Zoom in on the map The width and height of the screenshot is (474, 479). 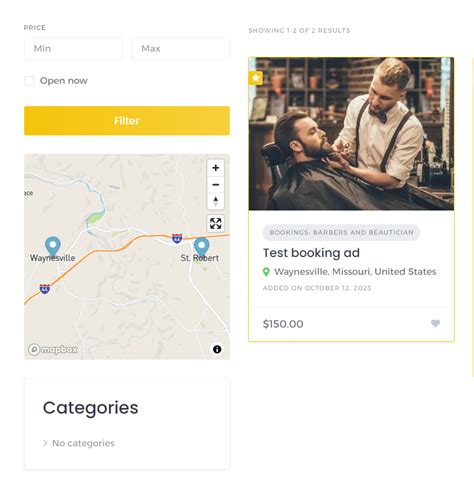pos(215,168)
